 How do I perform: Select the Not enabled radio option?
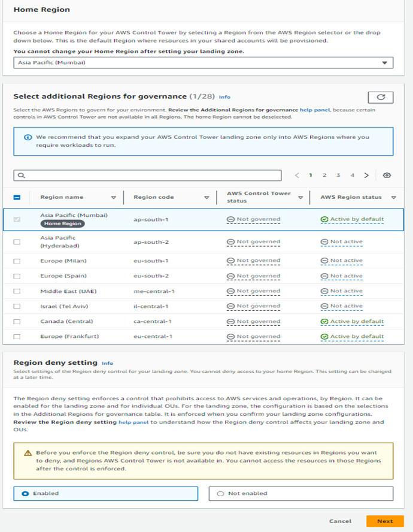(x=220, y=494)
